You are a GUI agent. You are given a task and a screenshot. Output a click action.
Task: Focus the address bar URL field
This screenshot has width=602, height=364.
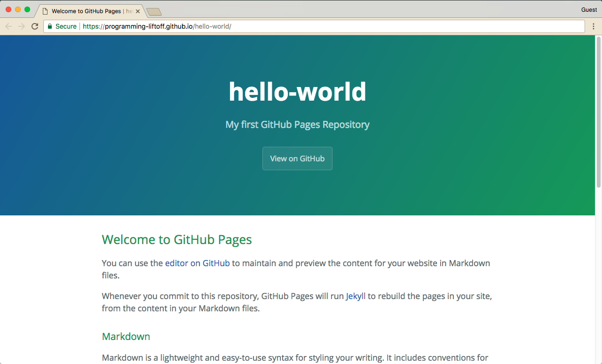(329, 26)
